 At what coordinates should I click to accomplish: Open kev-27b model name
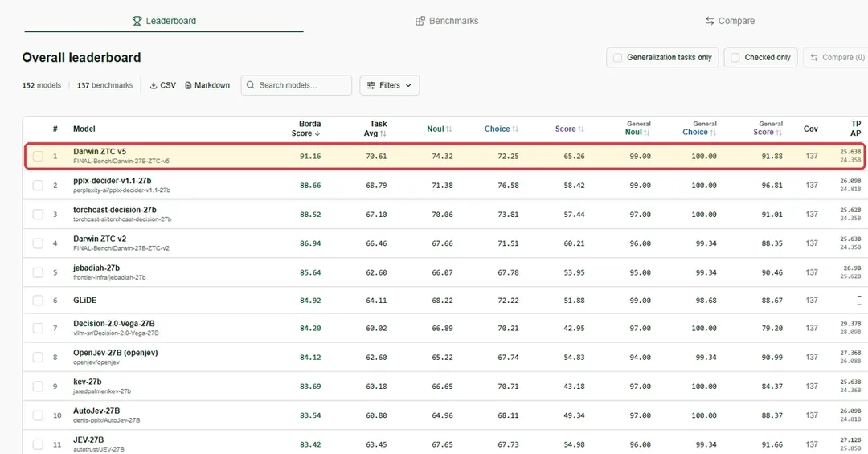tap(88, 382)
